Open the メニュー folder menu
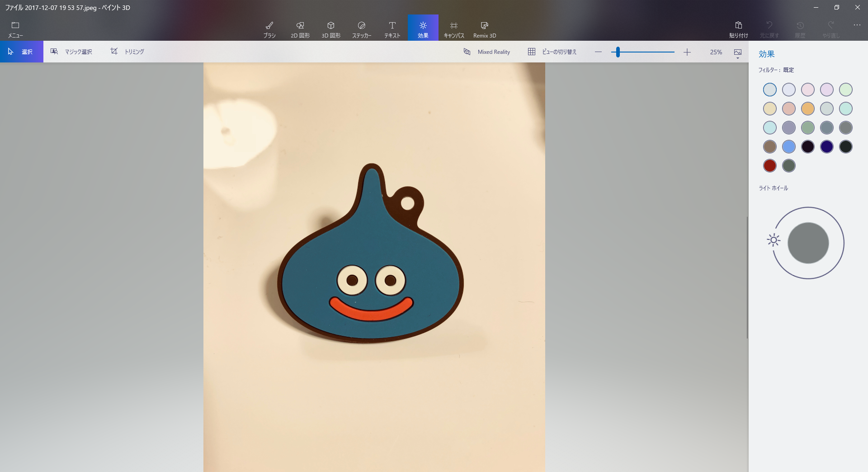Image resolution: width=868 pixels, height=472 pixels. (x=15, y=29)
